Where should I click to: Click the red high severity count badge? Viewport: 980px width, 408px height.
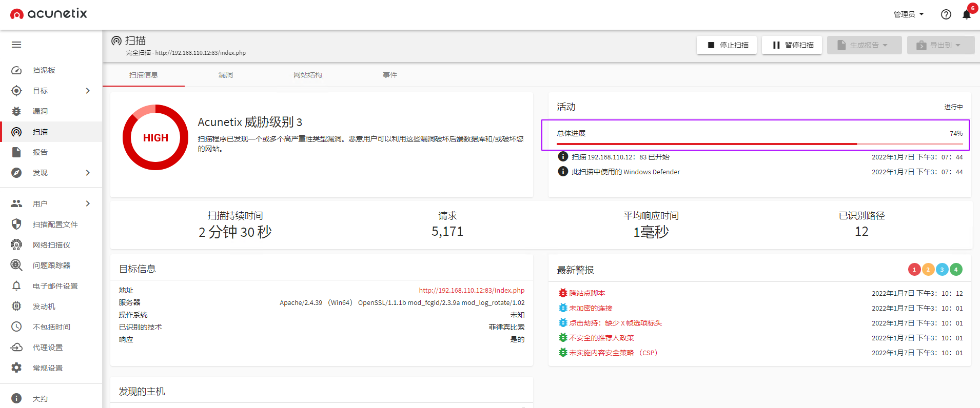pos(914,269)
